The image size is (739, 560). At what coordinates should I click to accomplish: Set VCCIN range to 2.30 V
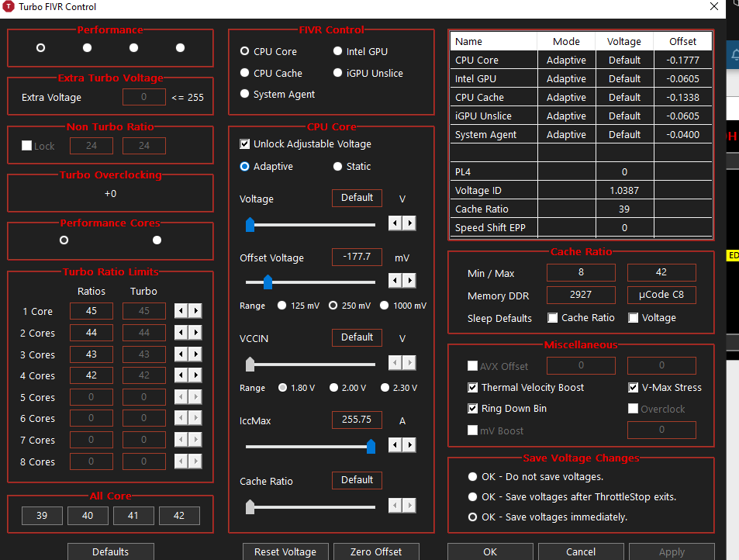pos(385,388)
